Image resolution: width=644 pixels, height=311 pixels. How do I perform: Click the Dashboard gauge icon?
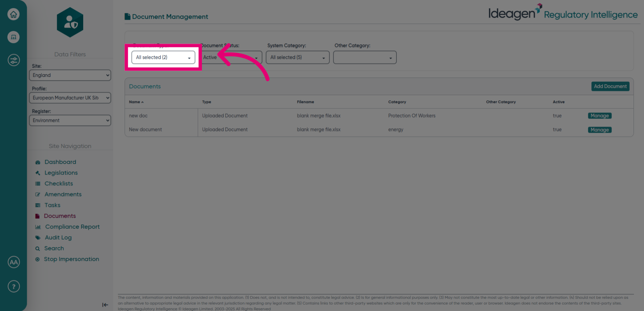[38, 162]
